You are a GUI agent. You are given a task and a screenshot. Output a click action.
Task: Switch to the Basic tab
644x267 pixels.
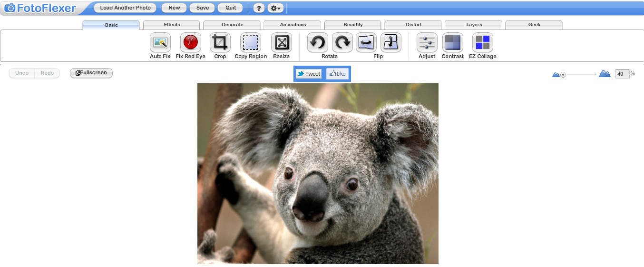(111, 25)
